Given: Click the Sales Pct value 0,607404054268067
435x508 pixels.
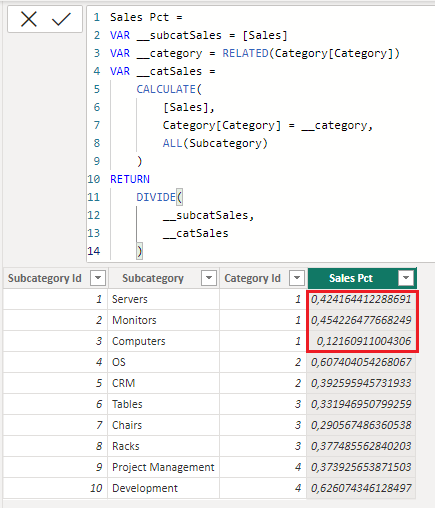Looking at the screenshot, I should coord(361,362).
